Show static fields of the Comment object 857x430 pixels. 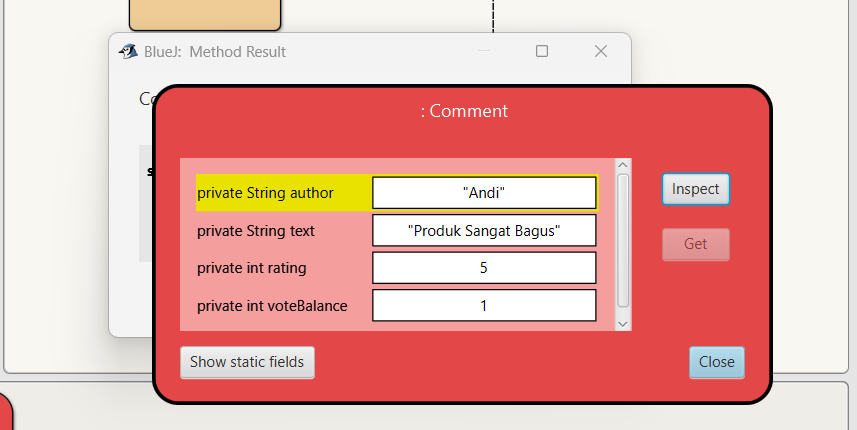point(247,362)
